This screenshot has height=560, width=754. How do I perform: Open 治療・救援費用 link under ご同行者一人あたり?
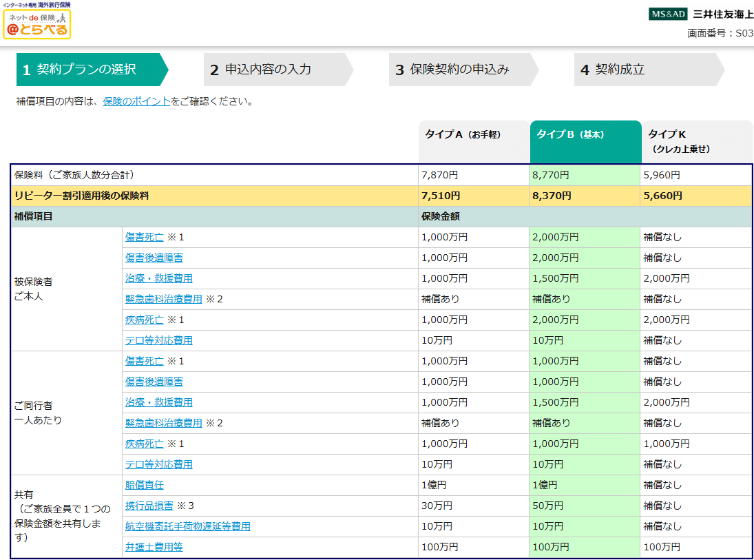[x=158, y=403]
